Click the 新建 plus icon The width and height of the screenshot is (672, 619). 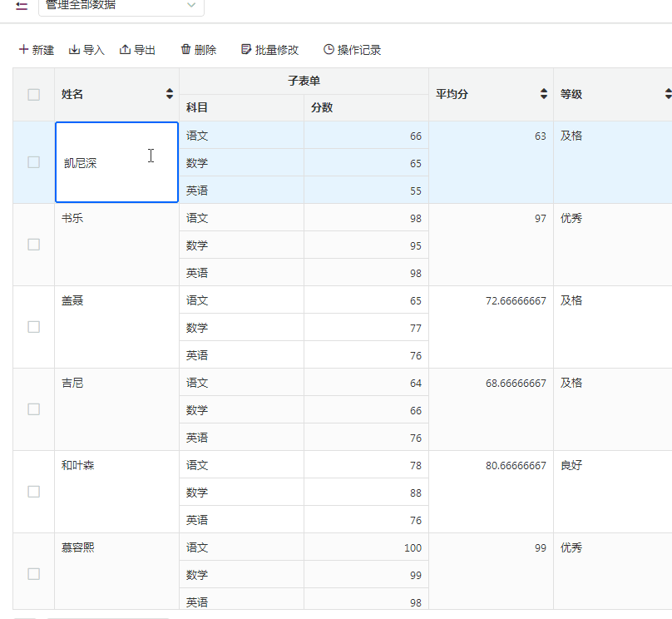23,50
